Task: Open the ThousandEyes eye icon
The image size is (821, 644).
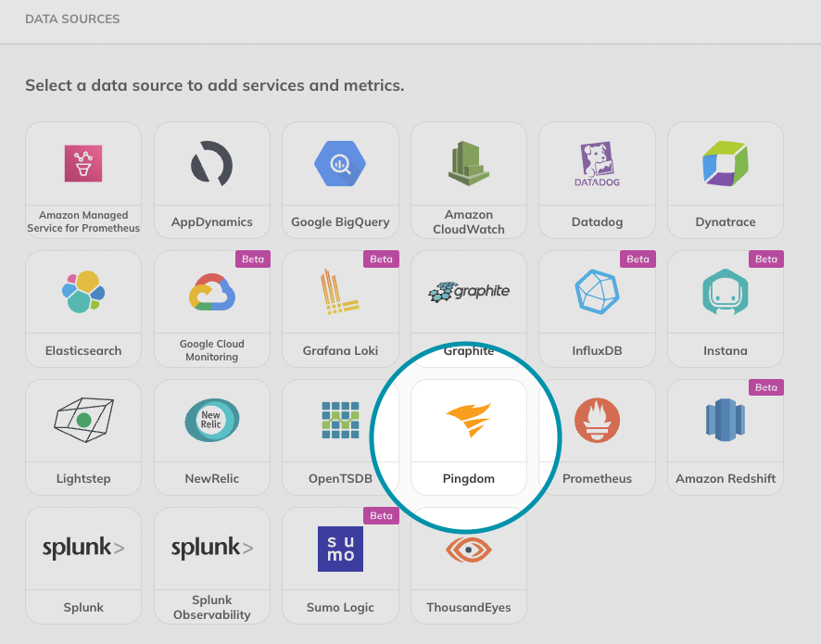Action: point(468,548)
